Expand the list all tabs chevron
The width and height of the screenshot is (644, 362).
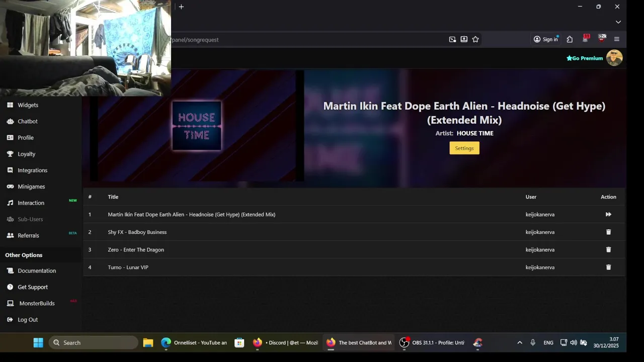point(618,22)
